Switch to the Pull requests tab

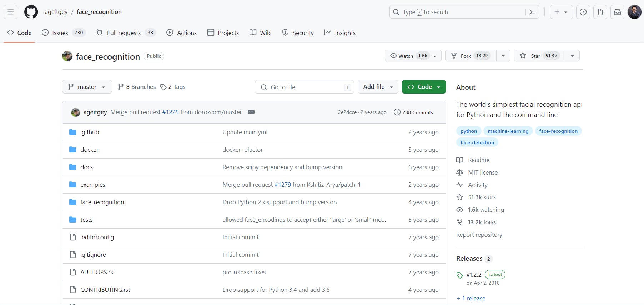click(x=126, y=33)
